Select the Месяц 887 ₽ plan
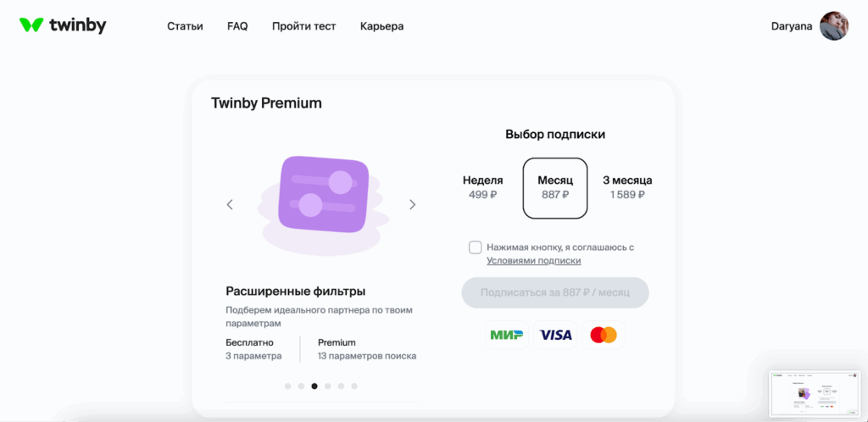The height and width of the screenshot is (422, 868). pyautogui.click(x=555, y=187)
